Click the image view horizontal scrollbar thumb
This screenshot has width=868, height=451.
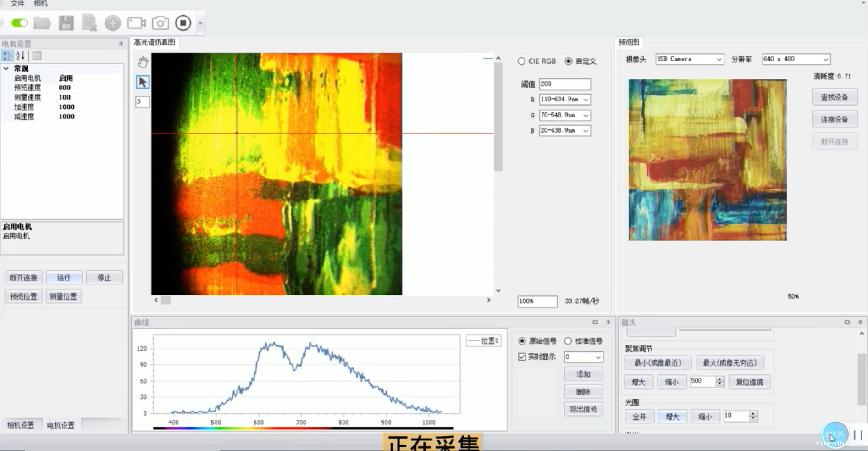(x=166, y=300)
